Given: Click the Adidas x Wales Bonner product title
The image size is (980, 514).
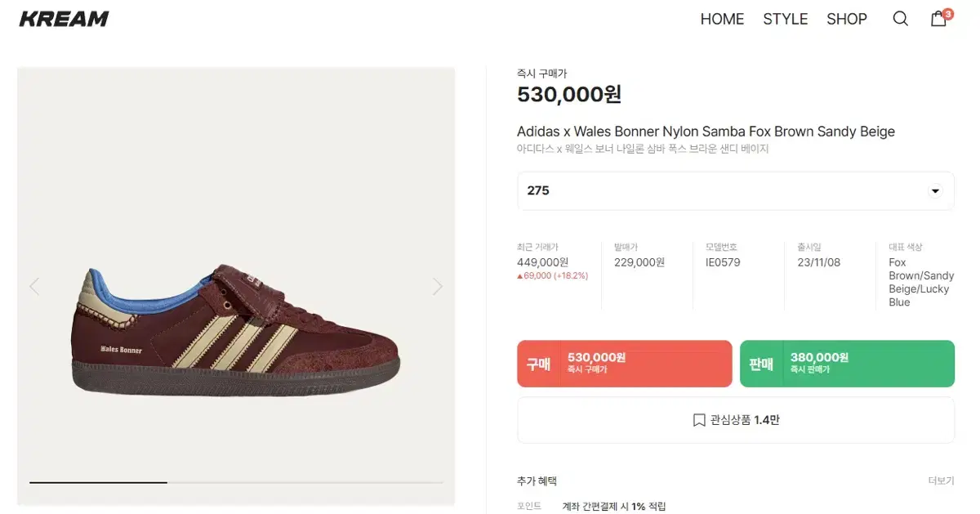Looking at the screenshot, I should tap(706, 132).
